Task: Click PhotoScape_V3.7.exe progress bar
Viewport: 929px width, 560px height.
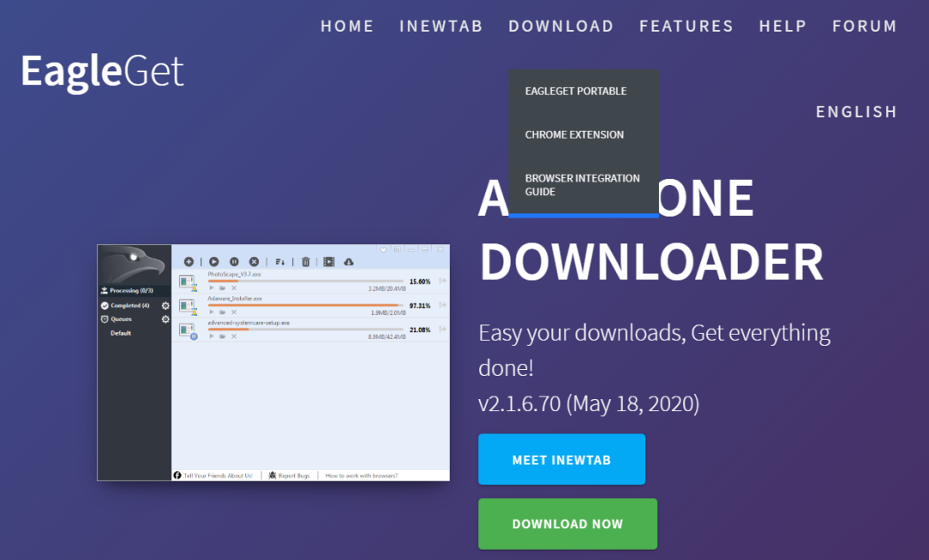Action: click(305, 281)
